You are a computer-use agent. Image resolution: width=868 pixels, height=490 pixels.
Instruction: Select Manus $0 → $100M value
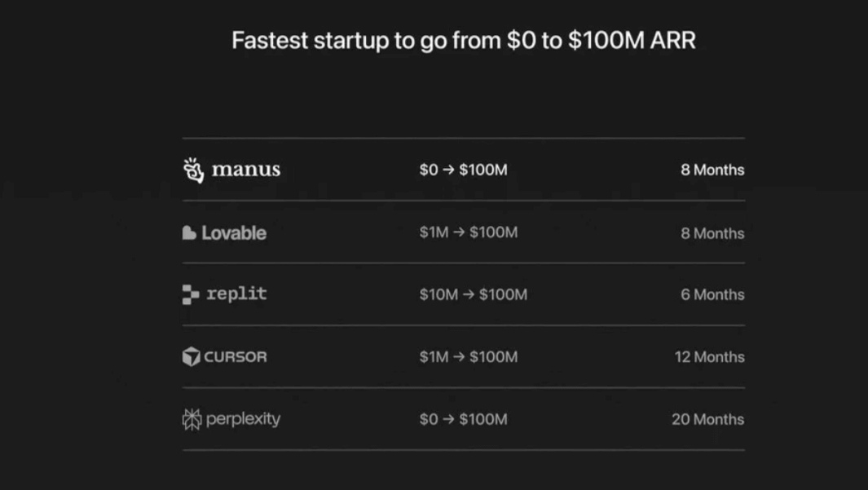click(463, 170)
